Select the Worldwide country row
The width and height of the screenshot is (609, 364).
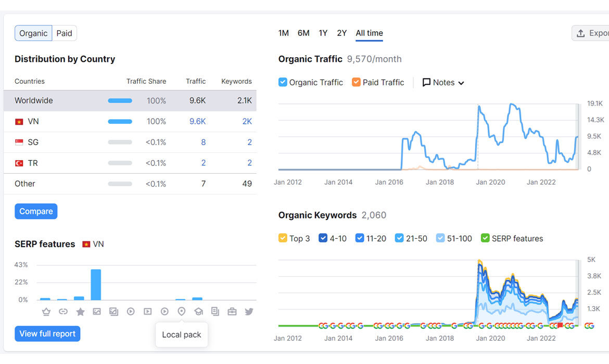(130, 100)
